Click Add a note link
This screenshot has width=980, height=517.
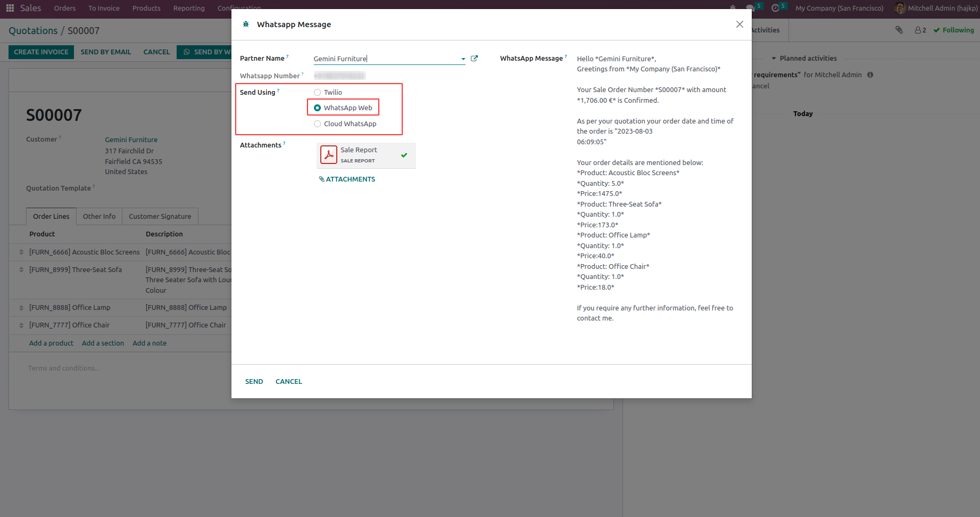[x=150, y=343]
